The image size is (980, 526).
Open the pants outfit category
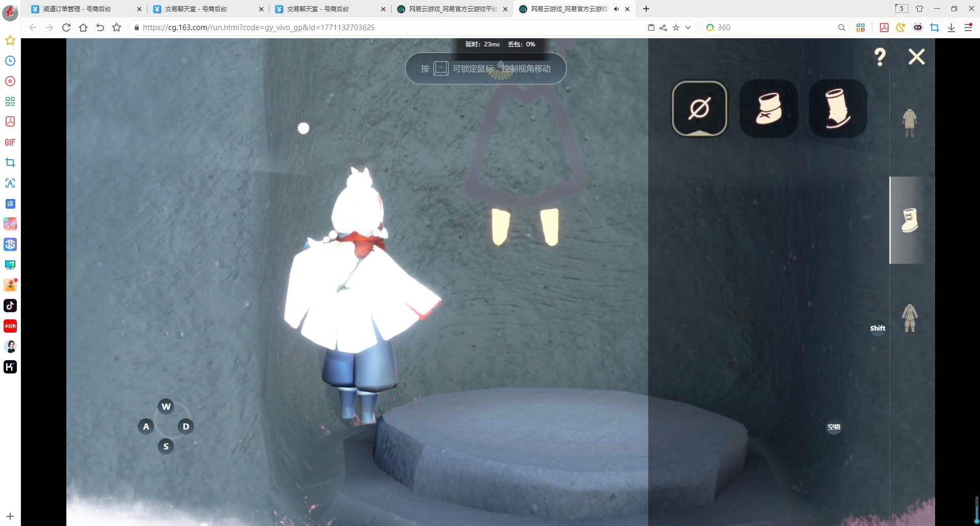[x=910, y=317]
